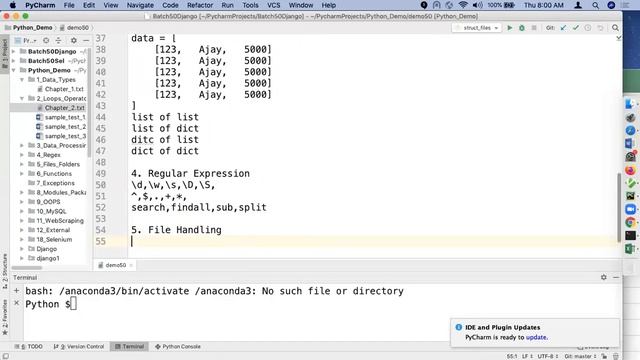Collapse the 1_Data_Types folder
The width and height of the screenshot is (640, 360).
(22, 80)
